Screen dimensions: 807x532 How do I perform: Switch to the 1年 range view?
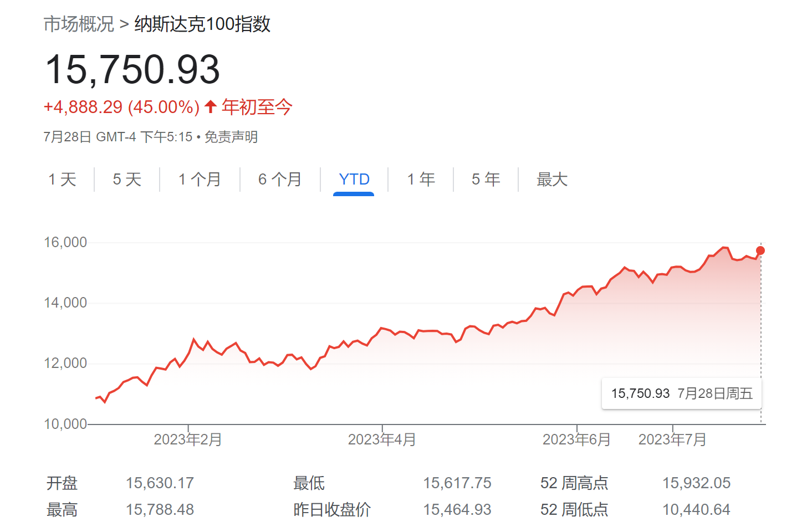(421, 179)
